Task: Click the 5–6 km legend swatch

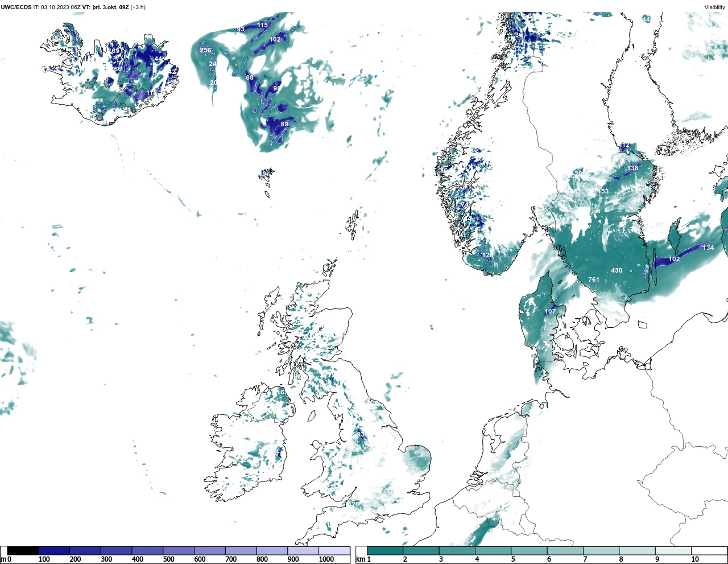Action: (530, 550)
